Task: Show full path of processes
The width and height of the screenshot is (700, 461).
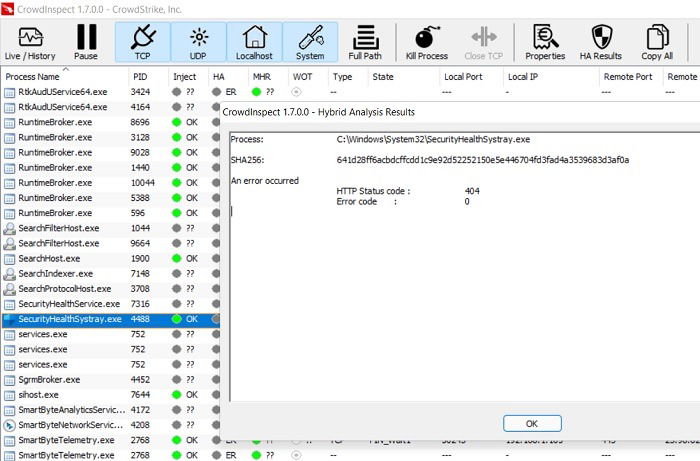Action: (x=365, y=42)
